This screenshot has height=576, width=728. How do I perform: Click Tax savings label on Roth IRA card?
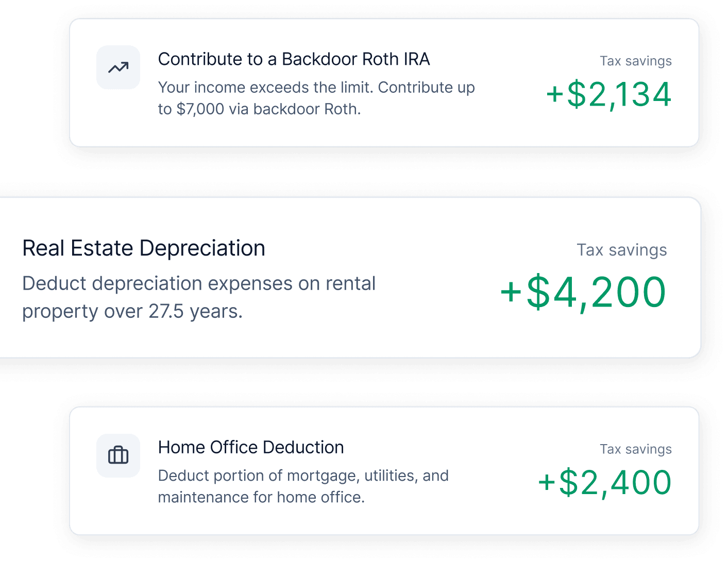click(636, 61)
